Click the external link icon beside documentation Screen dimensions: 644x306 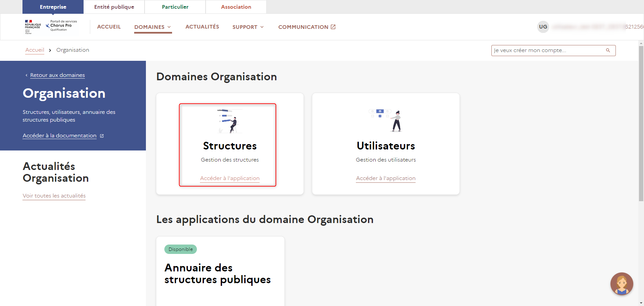(x=102, y=136)
